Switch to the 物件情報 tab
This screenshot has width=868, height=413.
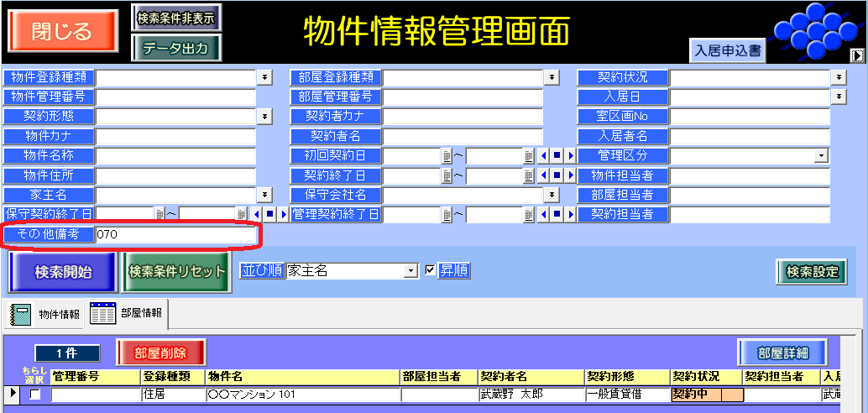tap(46, 315)
